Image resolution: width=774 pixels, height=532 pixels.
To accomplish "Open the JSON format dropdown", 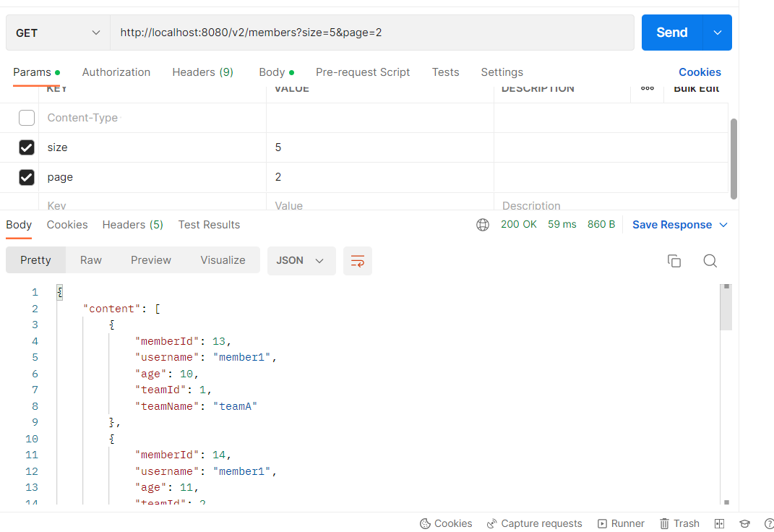I will 301,260.
